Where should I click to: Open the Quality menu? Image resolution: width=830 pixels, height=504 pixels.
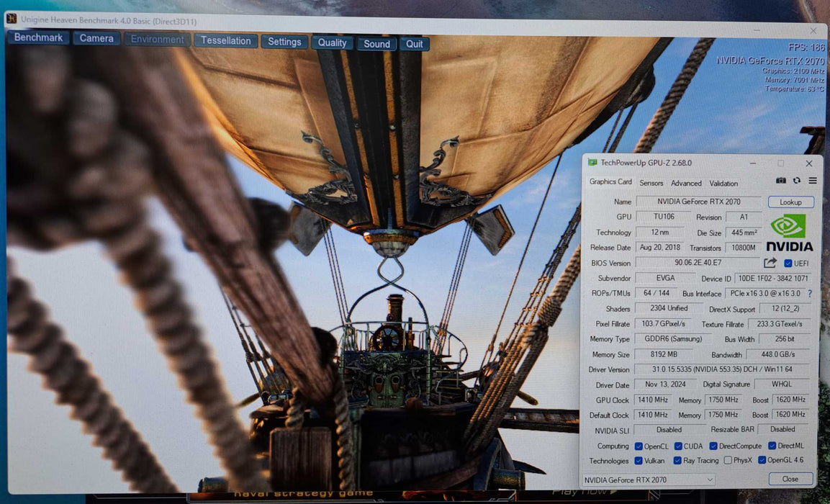[332, 43]
